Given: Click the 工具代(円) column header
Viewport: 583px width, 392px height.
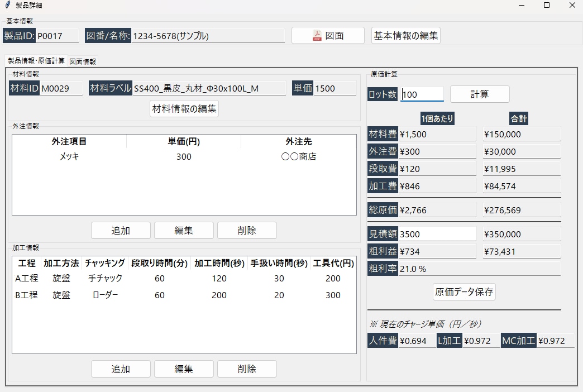Looking at the screenshot, I should click(333, 263).
